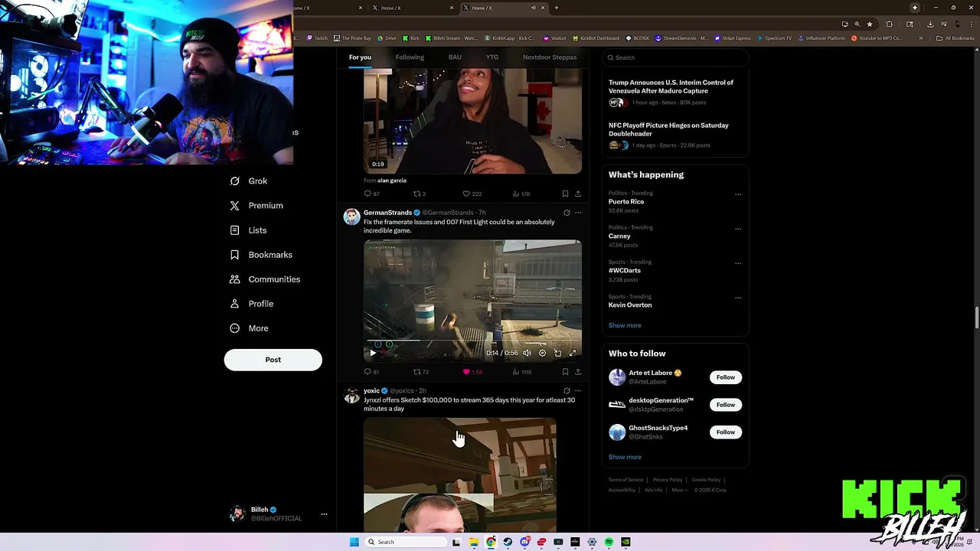The height and width of the screenshot is (551, 980).
Task: Expand the hidden bookmarks chevron
Action: [x=921, y=37]
